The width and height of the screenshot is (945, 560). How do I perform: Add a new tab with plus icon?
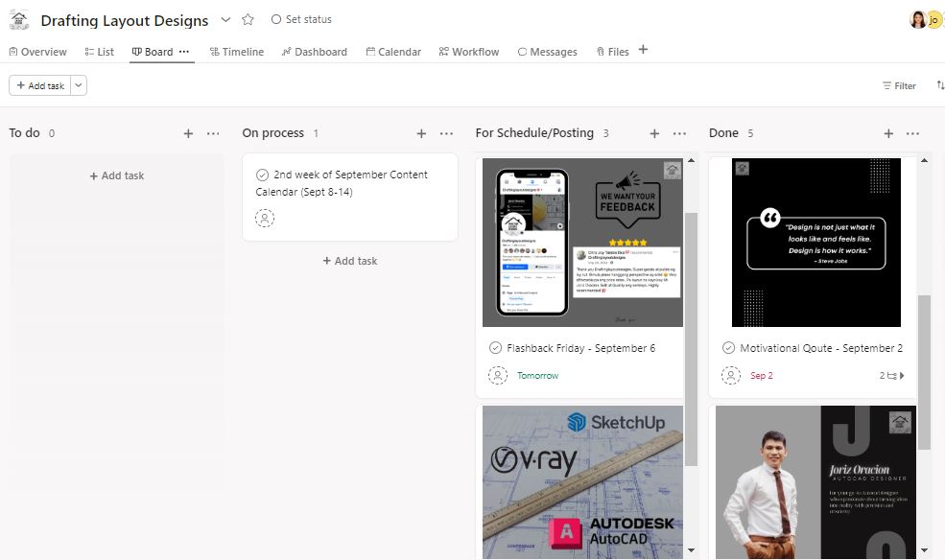[643, 49]
